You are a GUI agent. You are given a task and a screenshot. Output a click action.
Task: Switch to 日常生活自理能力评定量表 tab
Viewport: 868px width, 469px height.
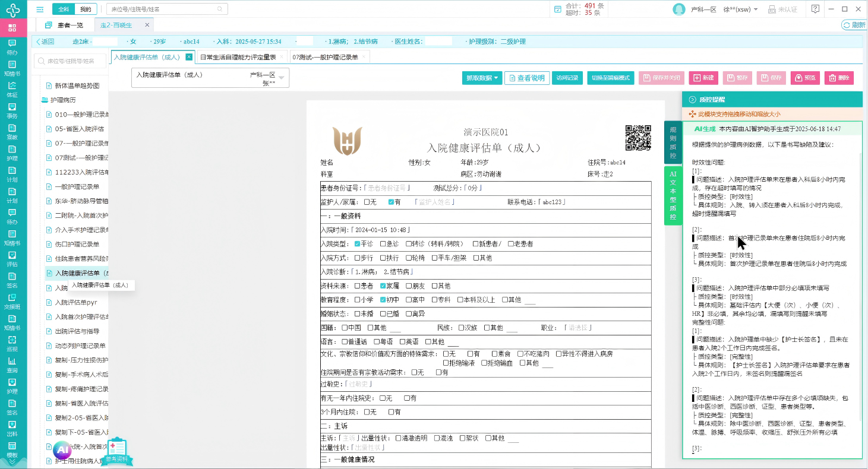241,57
